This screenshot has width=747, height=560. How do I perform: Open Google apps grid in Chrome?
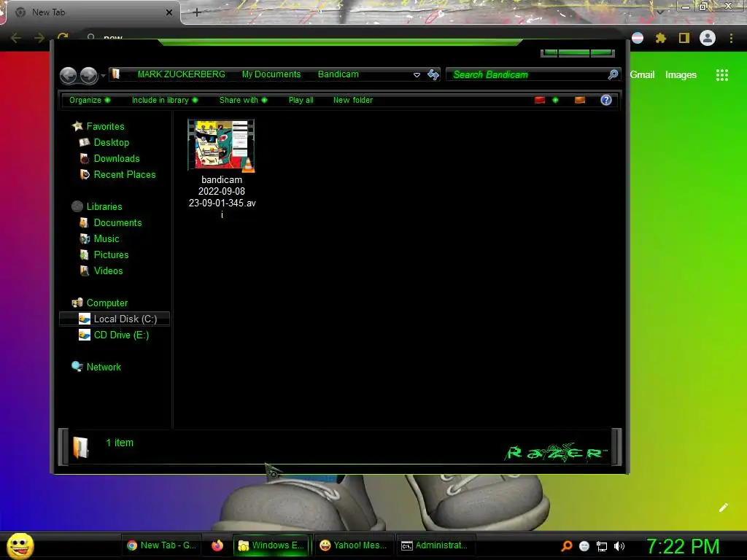[722, 75]
